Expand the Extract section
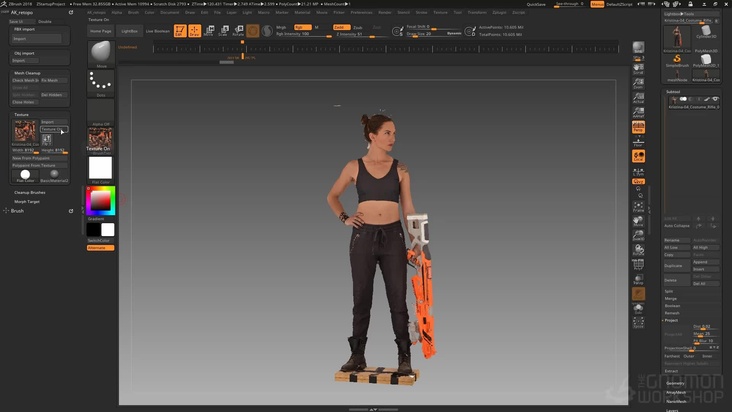The height and width of the screenshot is (412, 732). click(x=671, y=371)
